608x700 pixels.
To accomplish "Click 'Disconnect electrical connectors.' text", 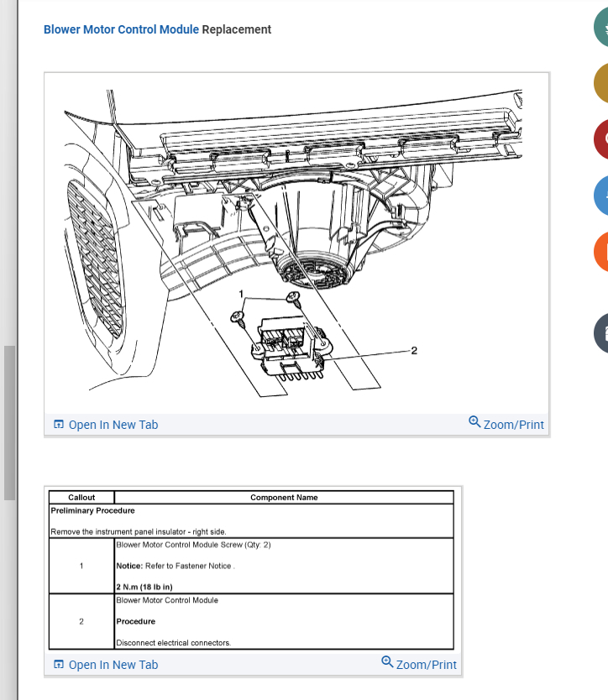I will (173, 643).
